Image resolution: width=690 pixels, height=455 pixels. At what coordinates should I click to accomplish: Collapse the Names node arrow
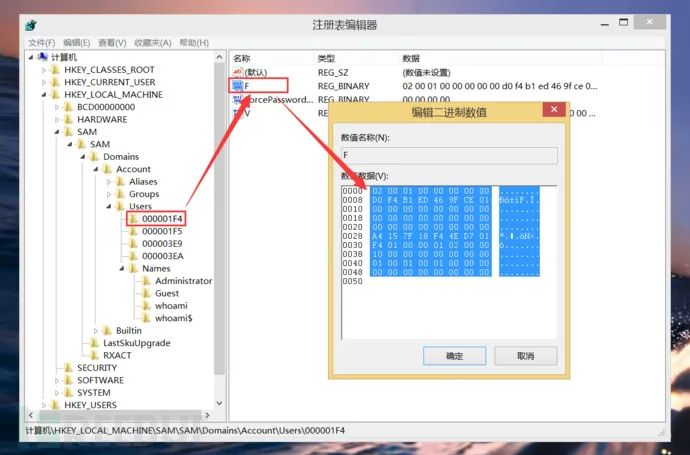(122, 268)
